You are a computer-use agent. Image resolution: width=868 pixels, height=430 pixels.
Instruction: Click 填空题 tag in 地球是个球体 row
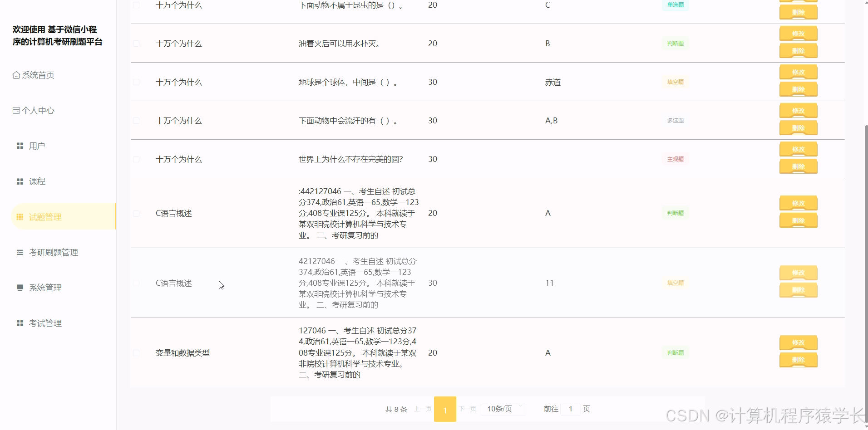pos(675,82)
